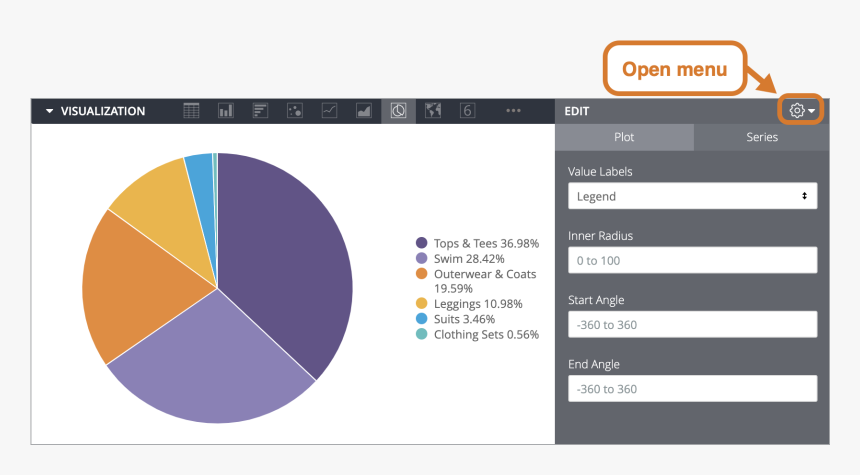Click the Outerwear & Coats legend dot

pyautogui.click(x=421, y=273)
